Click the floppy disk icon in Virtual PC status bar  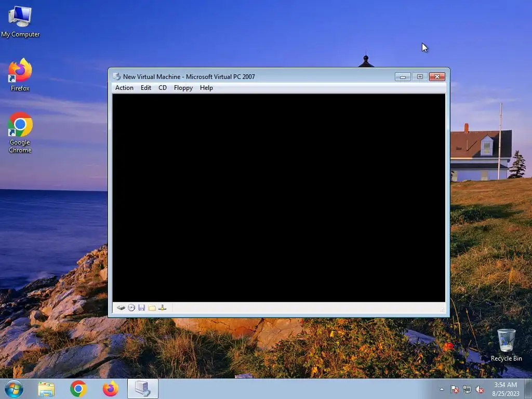(141, 308)
